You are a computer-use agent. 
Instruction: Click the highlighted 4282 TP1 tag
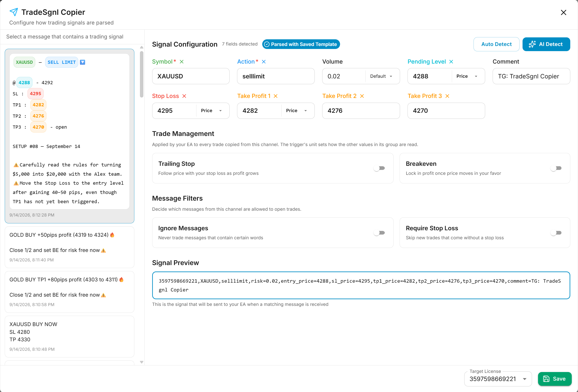pos(38,105)
